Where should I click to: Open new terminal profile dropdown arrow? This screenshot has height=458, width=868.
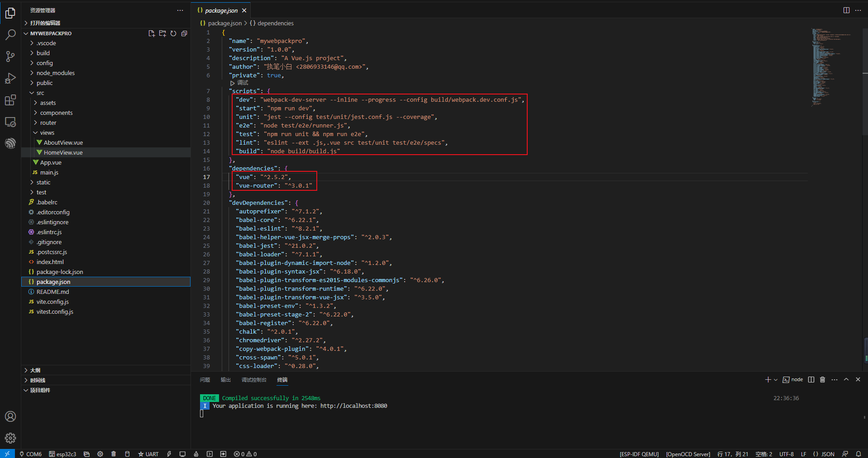coord(776,380)
